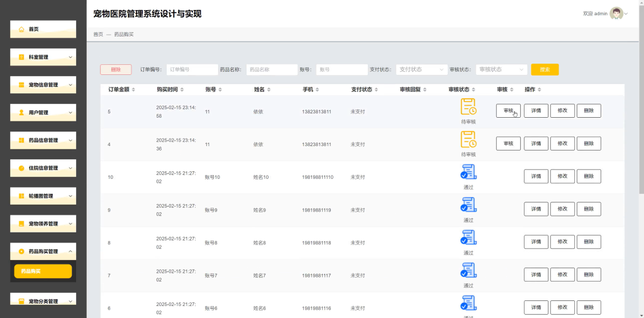This screenshot has height=318, width=644.
Task: Click 药品购买 breadcrumb text
Action: [x=124, y=35]
